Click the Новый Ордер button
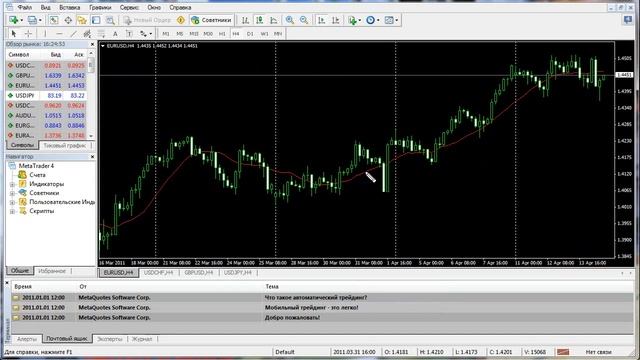This screenshot has height=360, width=640. click(x=147, y=20)
